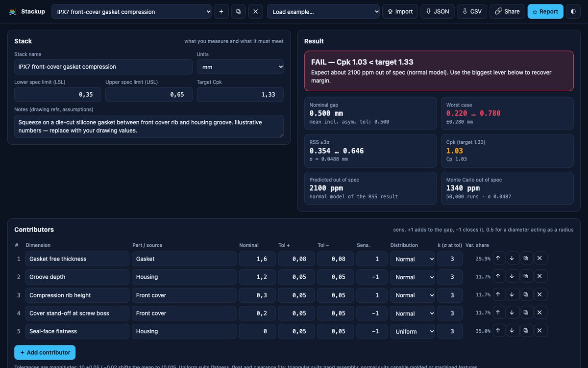The image size is (588, 368).
Task: Delete the current stack with the X icon
Action: (x=256, y=11)
